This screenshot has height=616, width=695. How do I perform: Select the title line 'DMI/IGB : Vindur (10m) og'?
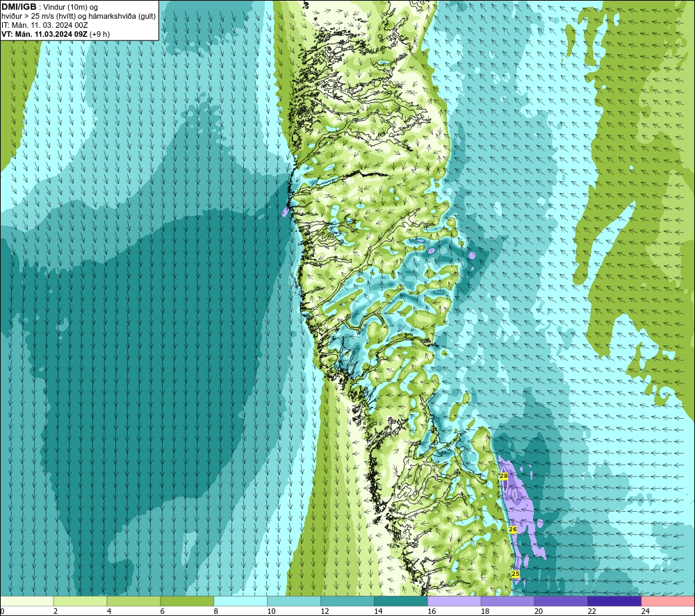point(49,7)
